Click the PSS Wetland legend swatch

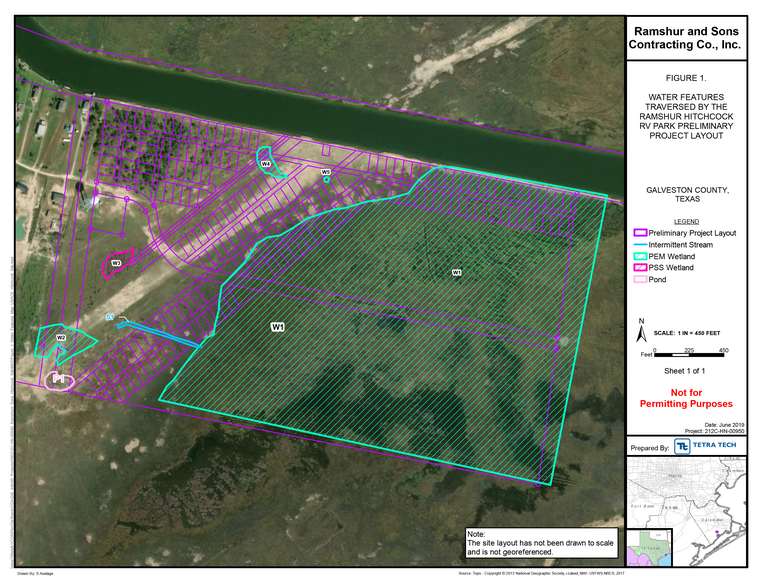(x=640, y=269)
